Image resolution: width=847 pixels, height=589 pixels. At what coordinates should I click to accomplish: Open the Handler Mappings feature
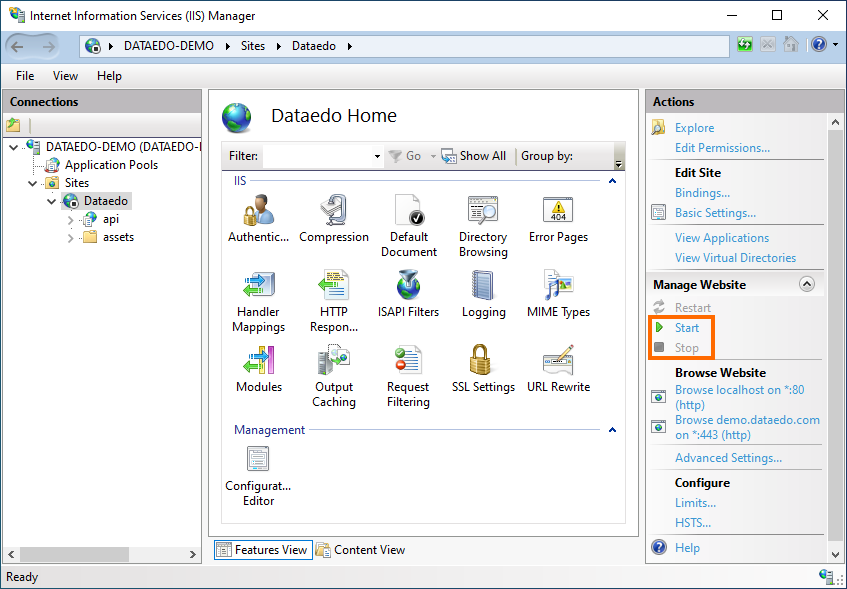[258, 286]
